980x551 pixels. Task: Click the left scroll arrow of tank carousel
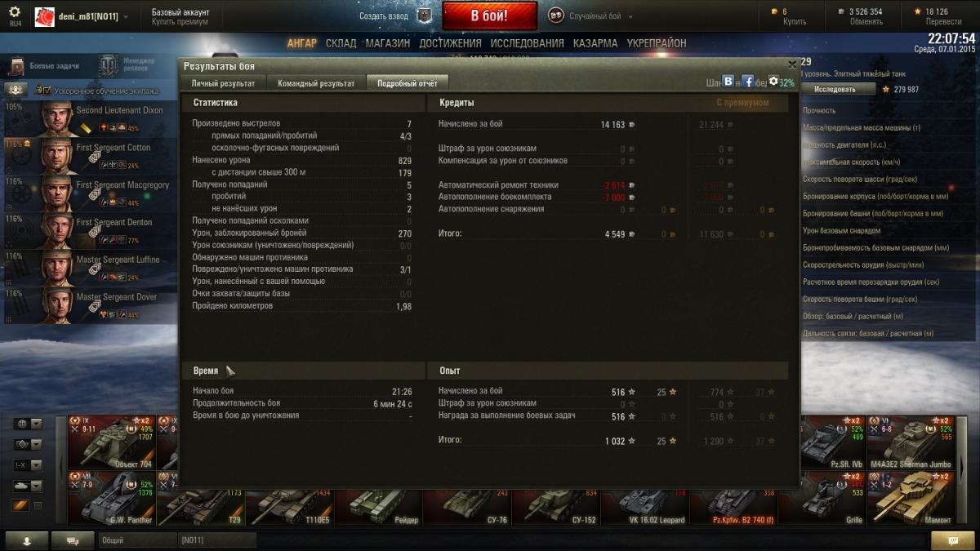coord(60,470)
